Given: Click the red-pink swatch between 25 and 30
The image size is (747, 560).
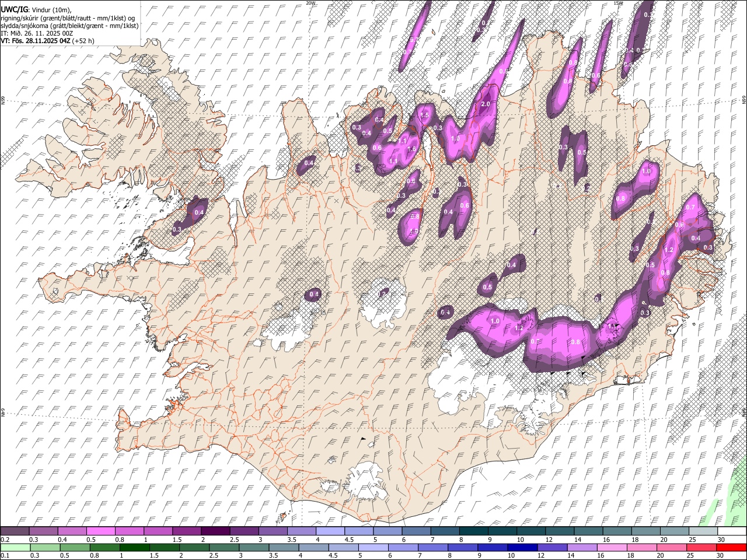Looking at the screenshot, I should click(702, 547).
